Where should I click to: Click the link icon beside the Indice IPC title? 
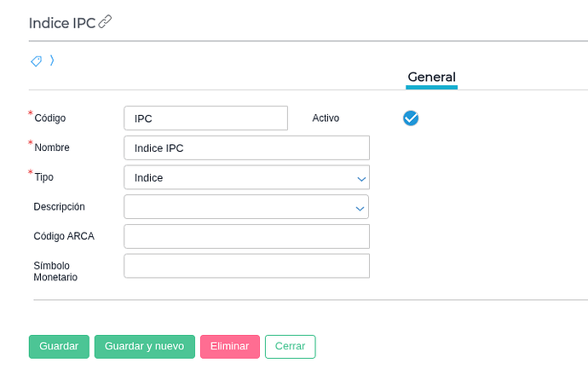coord(105,22)
